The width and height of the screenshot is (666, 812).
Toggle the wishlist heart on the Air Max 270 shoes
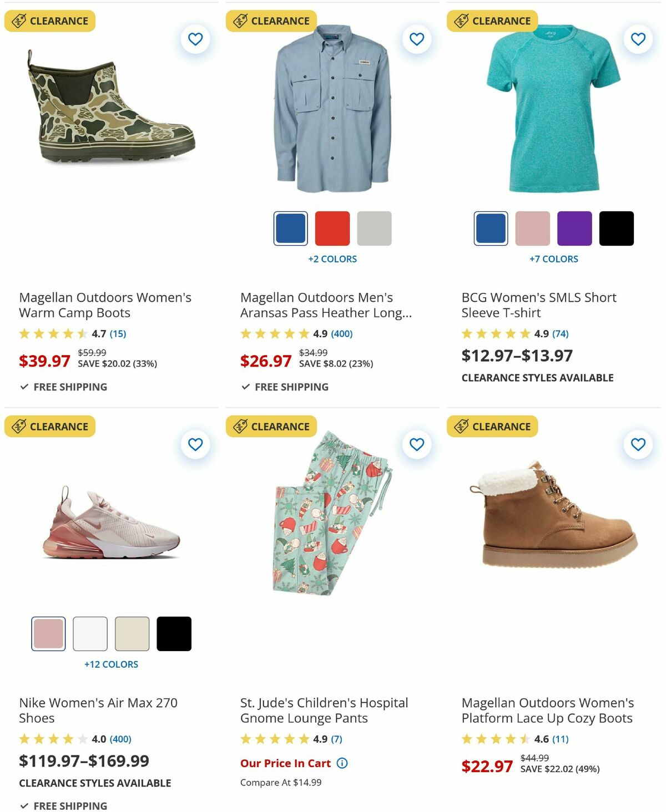(x=195, y=444)
